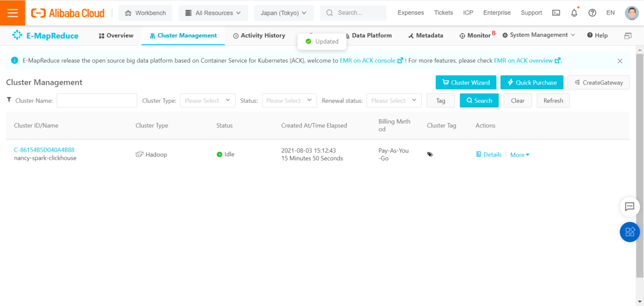Screen dimensions: 644x306
Task: Click the Tag filter button
Action: [x=441, y=100]
